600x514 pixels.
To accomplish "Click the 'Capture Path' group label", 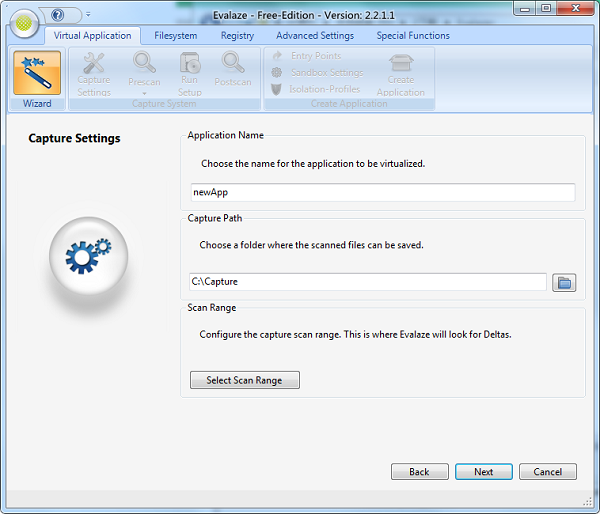I will tap(215, 218).
